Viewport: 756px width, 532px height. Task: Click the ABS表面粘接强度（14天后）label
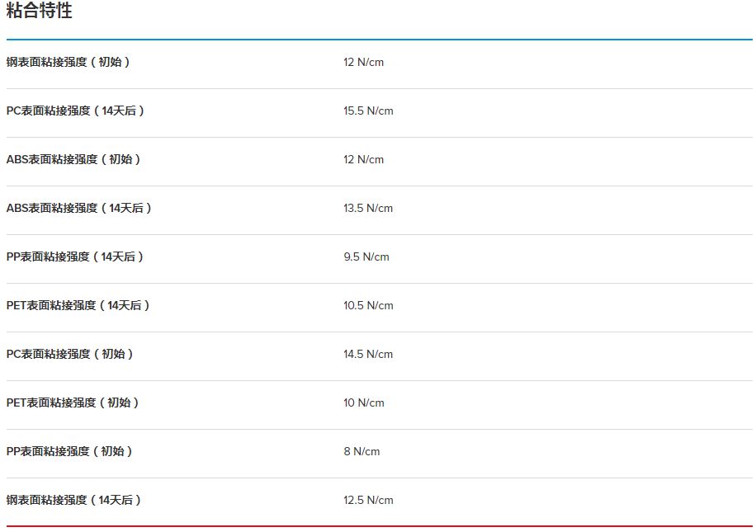pyautogui.click(x=79, y=209)
